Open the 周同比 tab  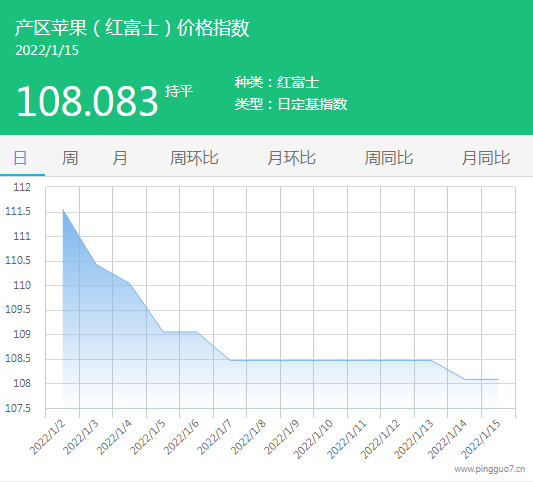389,158
